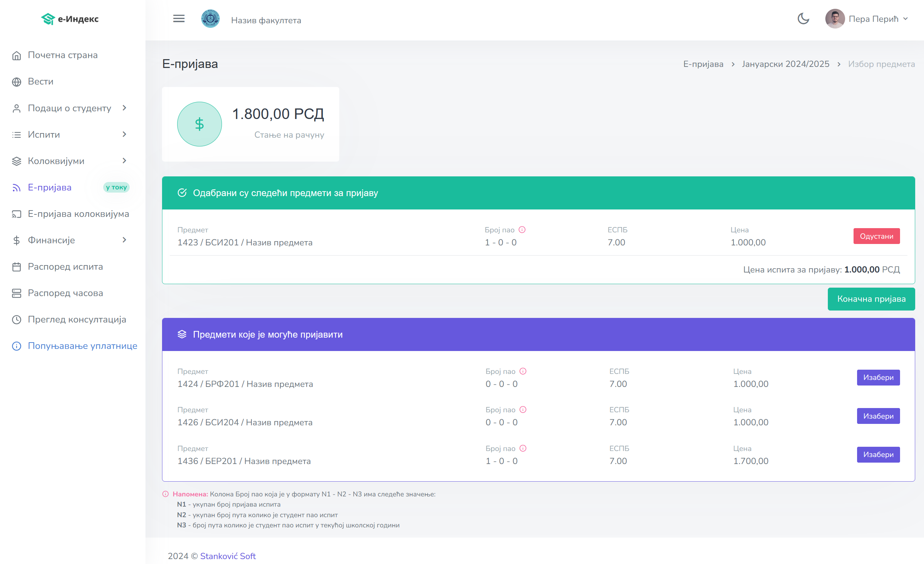The height and width of the screenshot is (564, 924).
Task: Click the green dollar balance icon
Action: (199, 124)
